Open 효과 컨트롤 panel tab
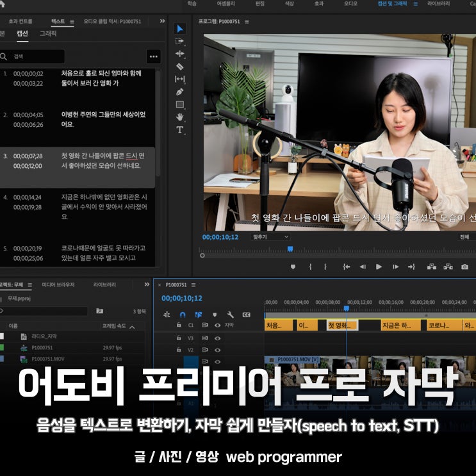Screen dimensions: 476x476 [21, 21]
